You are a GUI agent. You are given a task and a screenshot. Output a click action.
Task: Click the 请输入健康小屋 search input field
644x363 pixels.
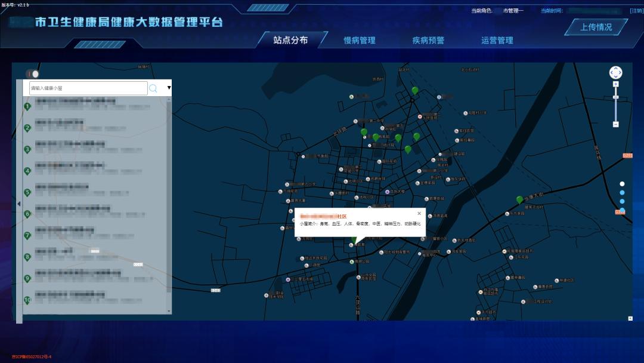click(x=86, y=88)
